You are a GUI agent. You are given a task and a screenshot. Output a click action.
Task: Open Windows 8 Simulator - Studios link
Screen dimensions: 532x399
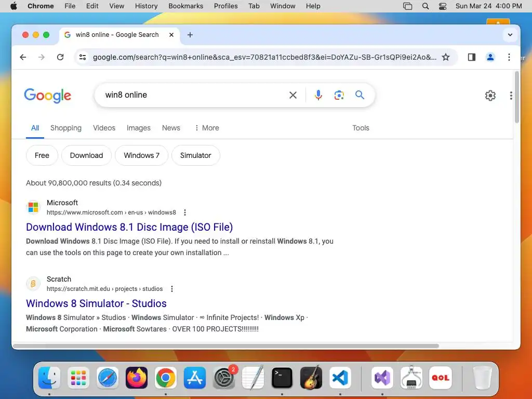click(96, 303)
